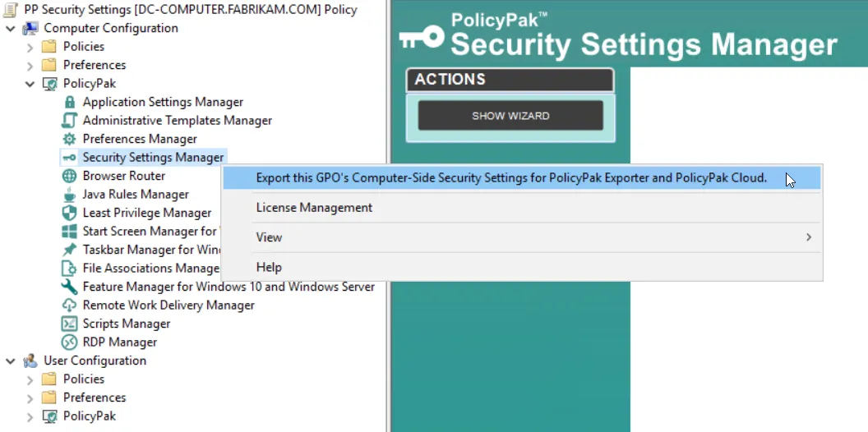Click the Computer Configuration monitor icon
This screenshot has width=868, height=432.
(30, 28)
